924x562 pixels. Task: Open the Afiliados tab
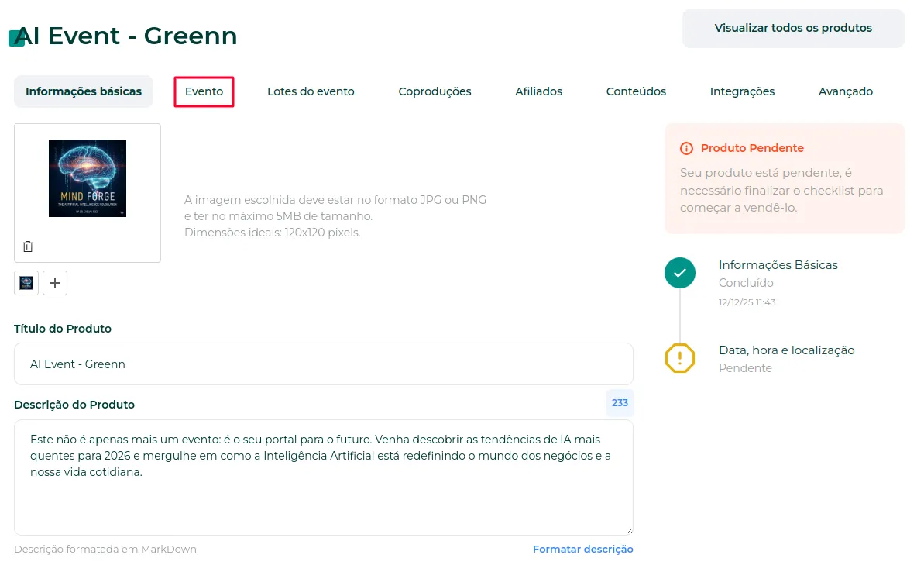click(x=538, y=91)
